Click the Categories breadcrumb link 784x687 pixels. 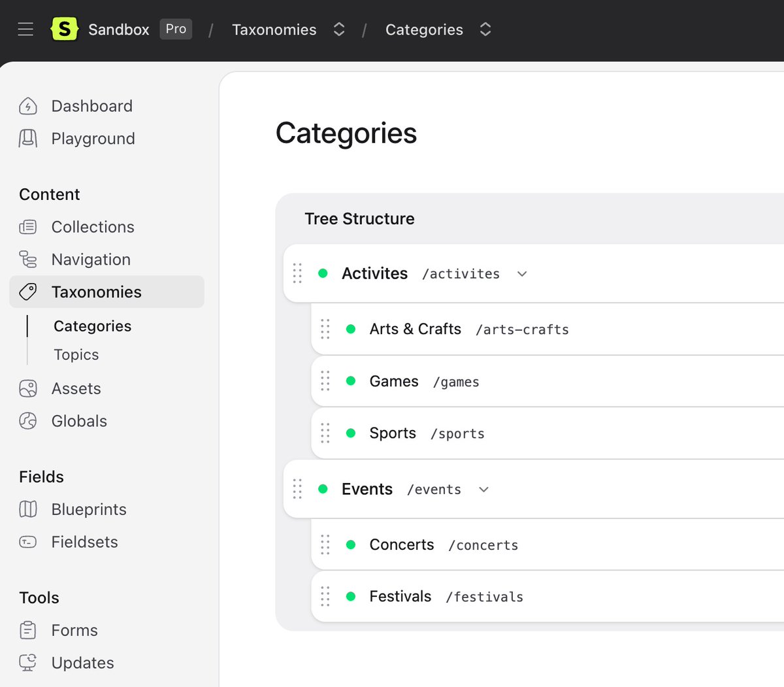click(x=424, y=29)
